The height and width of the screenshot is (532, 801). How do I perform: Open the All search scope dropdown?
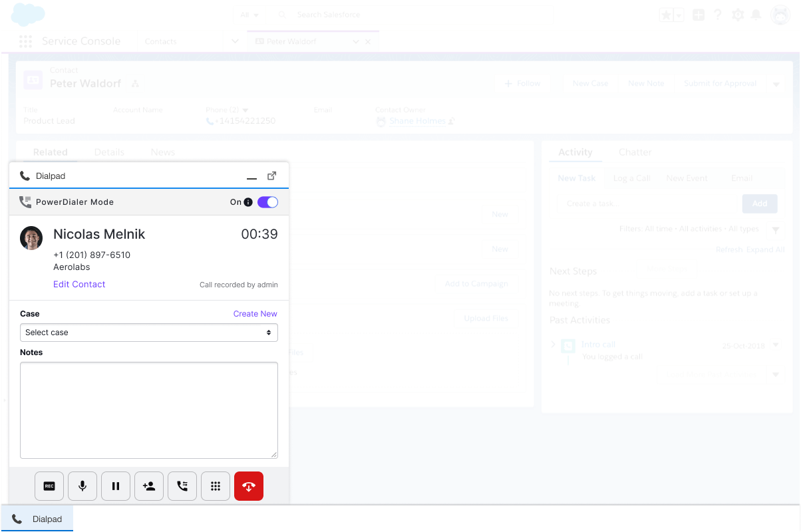tap(250, 15)
